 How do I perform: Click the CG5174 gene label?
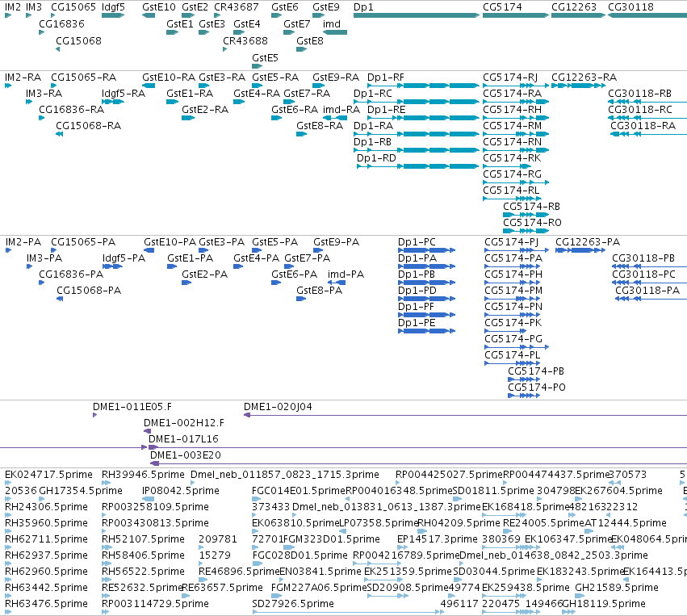(x=502, y=7)
